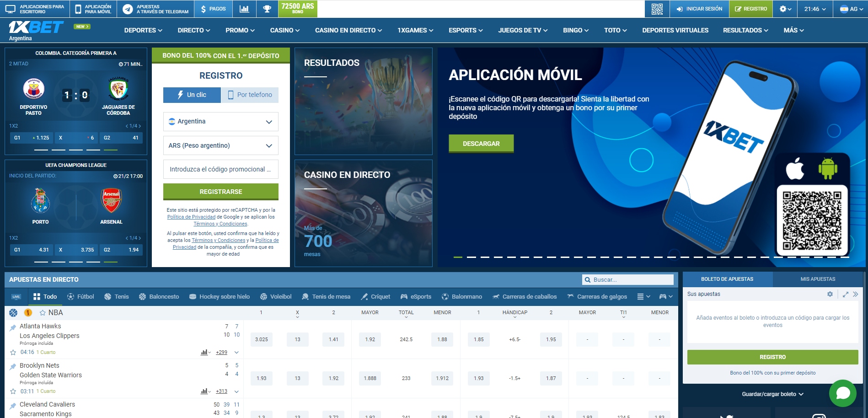
Task: Click the search magnifier icon
Action: coord(588,280)
